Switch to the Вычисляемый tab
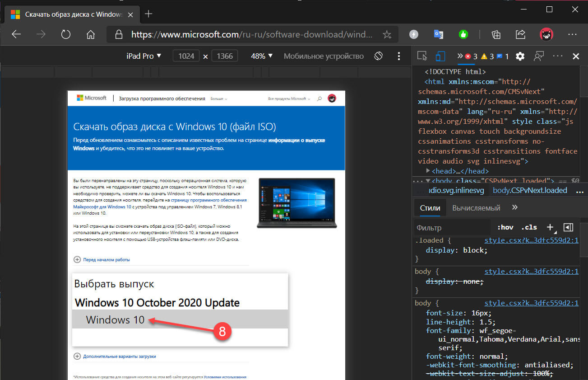Image resolution: width=588 pixels, height=380 pixels. click(476, 208)
